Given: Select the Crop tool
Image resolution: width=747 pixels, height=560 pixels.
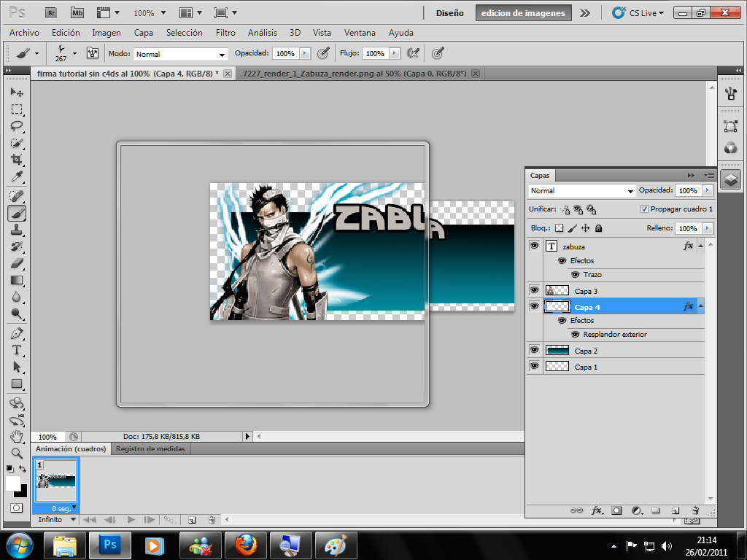Looking at the screenshot, I should click(x=17, y=160).
